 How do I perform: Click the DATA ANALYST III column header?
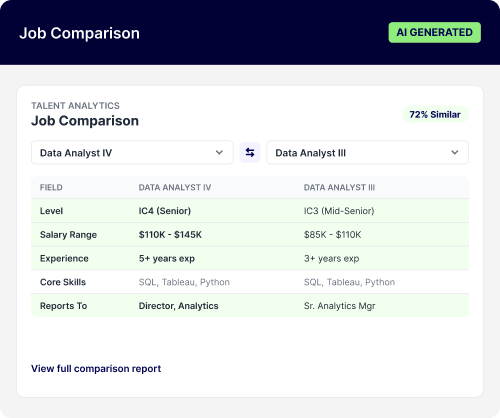(339, 187)
